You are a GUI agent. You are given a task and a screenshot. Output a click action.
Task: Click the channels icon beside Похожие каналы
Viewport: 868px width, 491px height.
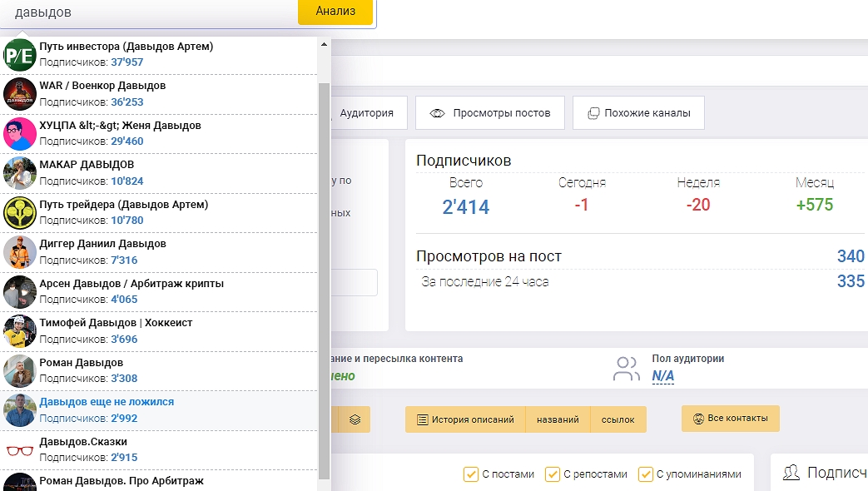[x=593, y=112]
